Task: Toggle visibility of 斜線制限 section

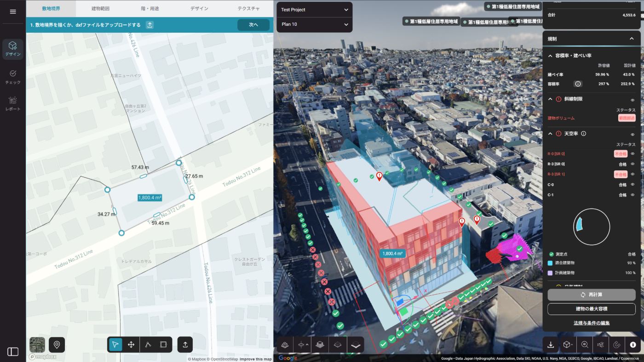Action: 632,100
